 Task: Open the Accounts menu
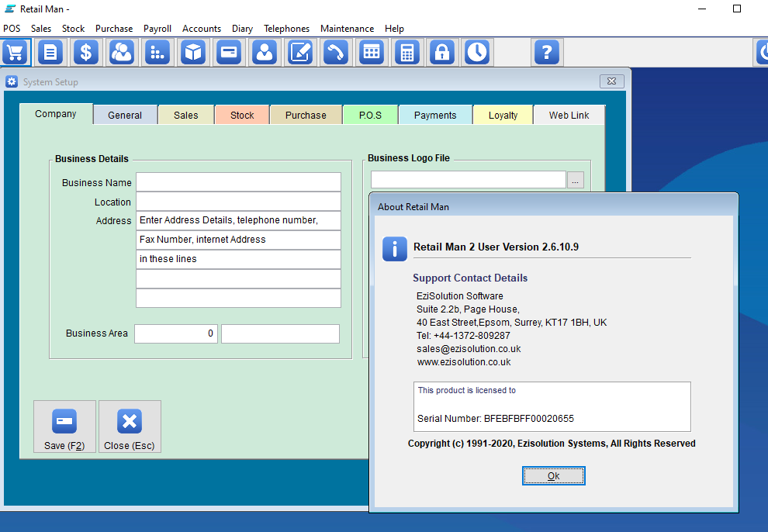(x=202, y=29)
